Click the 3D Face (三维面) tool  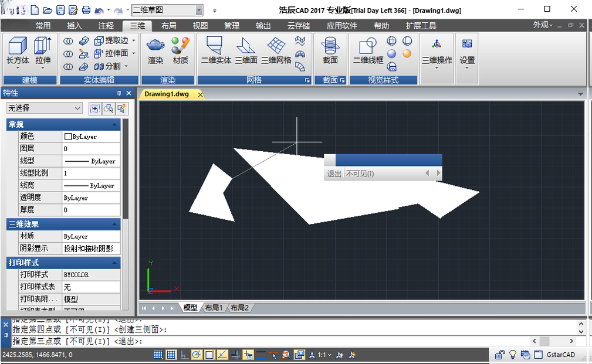pyautogui.click(x=246, y=50)
